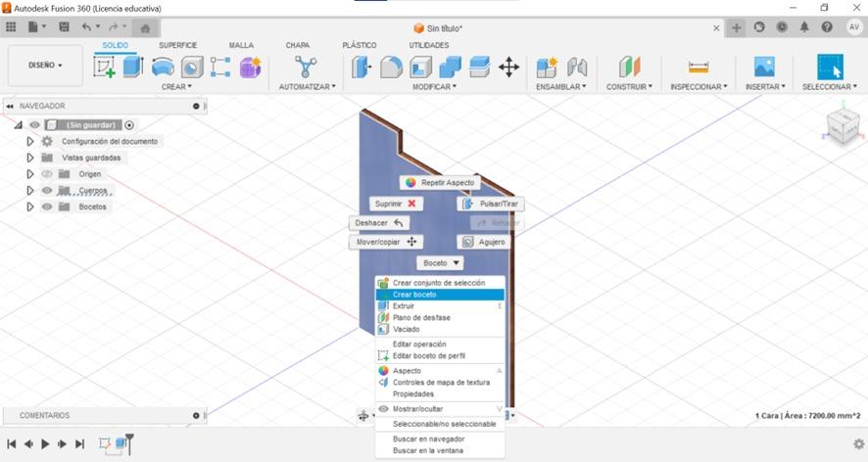Open the Modificar dropdown menu
This screenshot has width=868, height=462.
(435, 87)
